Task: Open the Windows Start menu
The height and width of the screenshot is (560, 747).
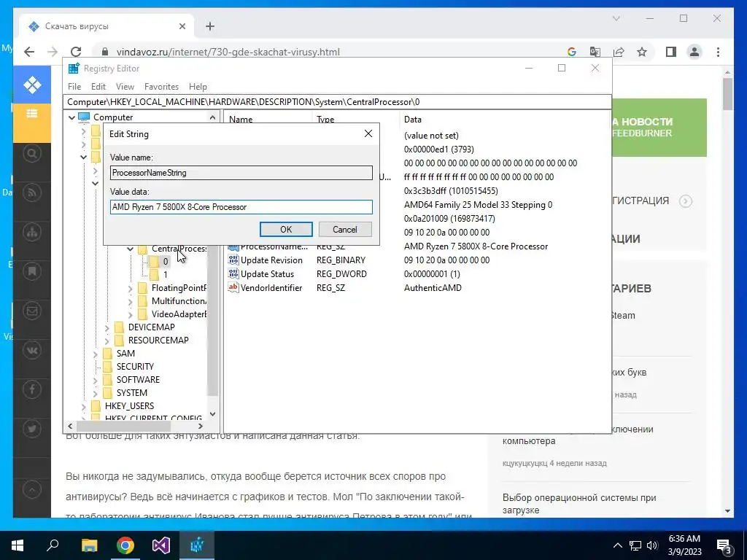Action: [18, 545]
